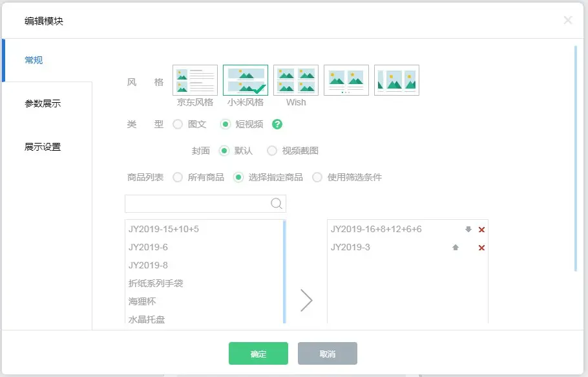Select the 图文 type radio button
This screenshot has height=377, width=588.
[178, 125]
